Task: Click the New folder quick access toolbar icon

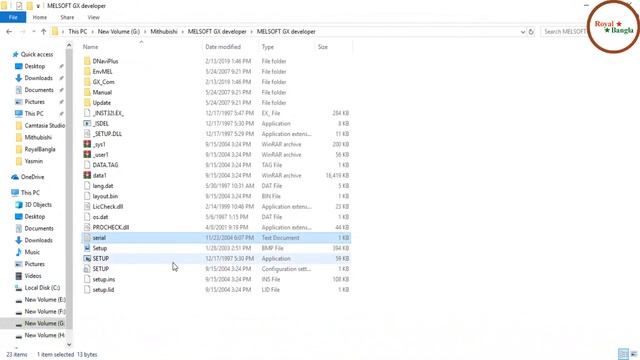Action: [x=29, y=6]
